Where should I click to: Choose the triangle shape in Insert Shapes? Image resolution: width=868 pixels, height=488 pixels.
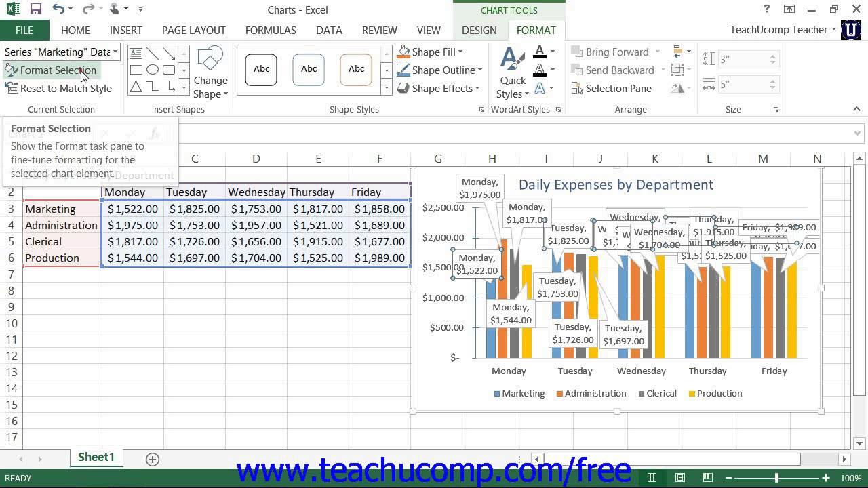coord(136,87)
